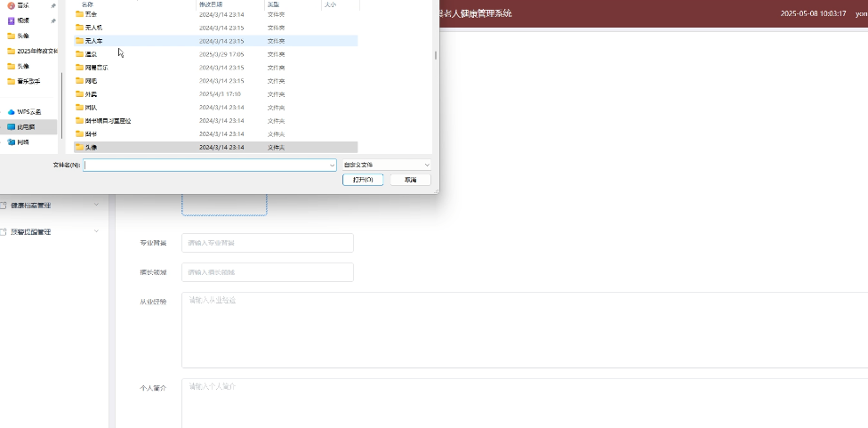Click the pin icon beside 音乐
868x428 pixels.
[53, 5]
